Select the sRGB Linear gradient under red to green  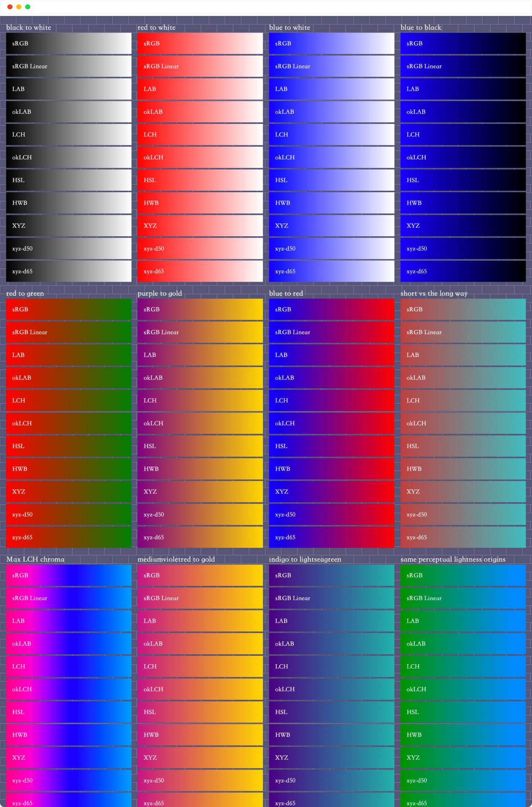click(69, 332)
